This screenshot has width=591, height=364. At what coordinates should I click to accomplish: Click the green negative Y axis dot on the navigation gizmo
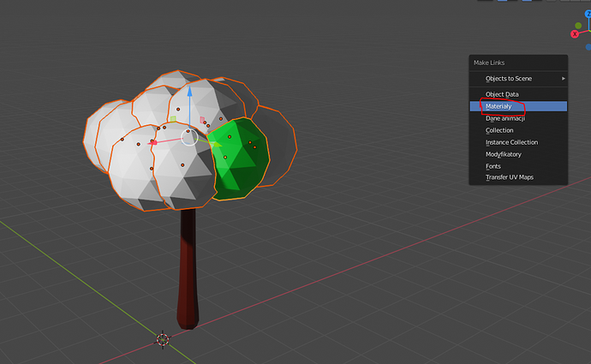(x=578, y=26)
